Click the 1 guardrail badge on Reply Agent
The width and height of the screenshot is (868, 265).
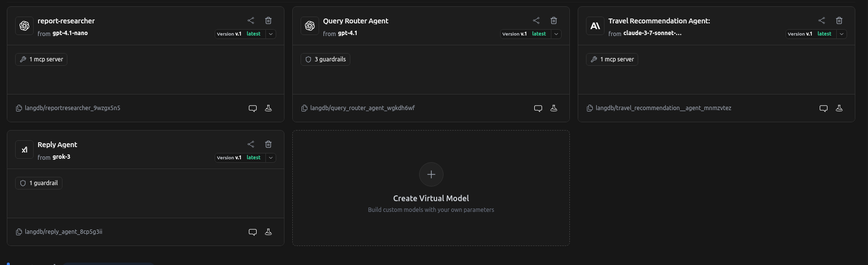point(39,183)
